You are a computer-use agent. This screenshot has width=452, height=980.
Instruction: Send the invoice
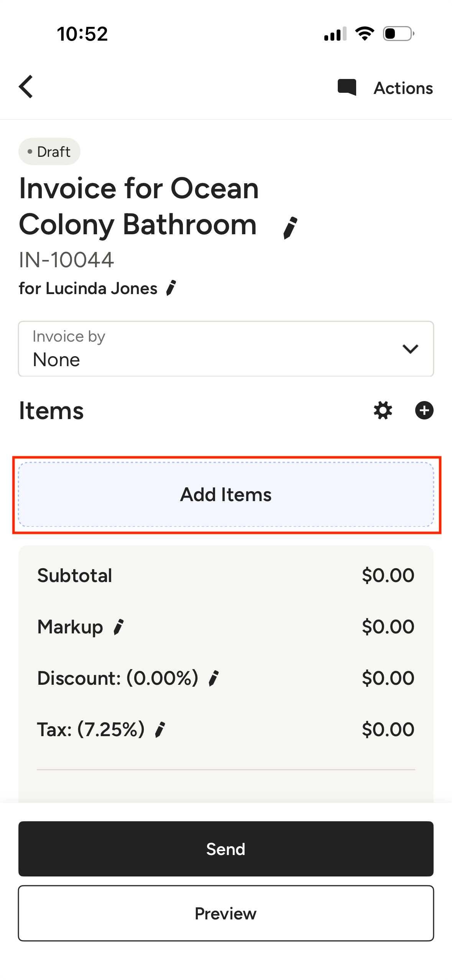[226, 849]
